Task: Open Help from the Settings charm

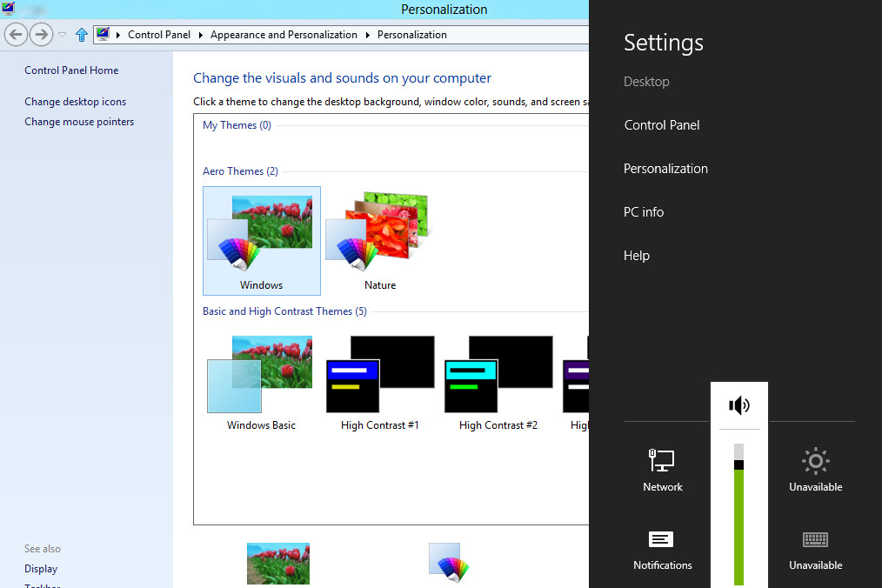Action: click(636, 256)
